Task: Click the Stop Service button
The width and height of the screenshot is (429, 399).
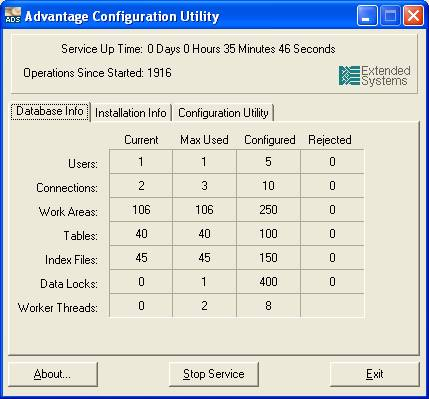Action: coord(214,374)
